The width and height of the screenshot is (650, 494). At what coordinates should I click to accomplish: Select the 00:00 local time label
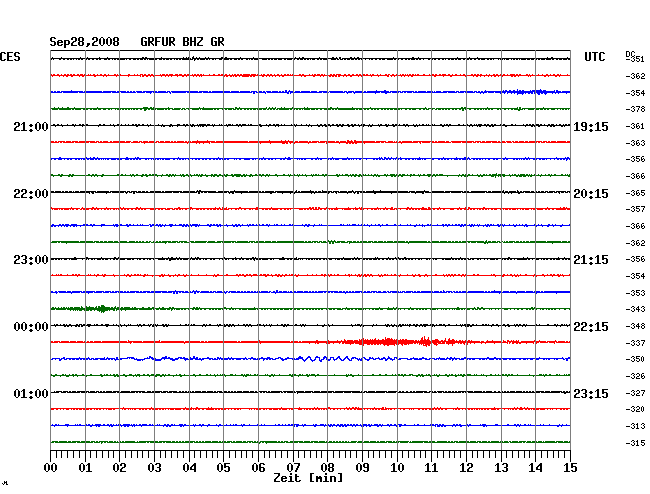point(31,327)
